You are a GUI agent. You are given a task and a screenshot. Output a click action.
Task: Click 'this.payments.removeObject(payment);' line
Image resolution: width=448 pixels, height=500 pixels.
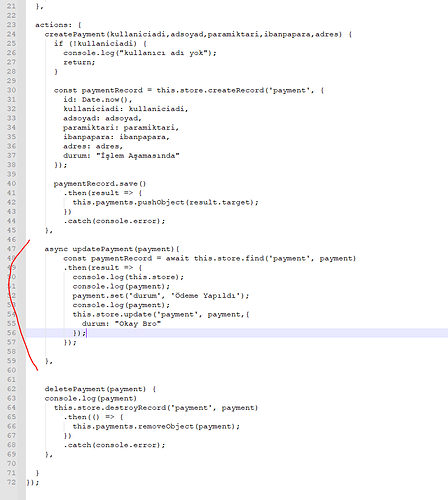[x=156, y=426]
